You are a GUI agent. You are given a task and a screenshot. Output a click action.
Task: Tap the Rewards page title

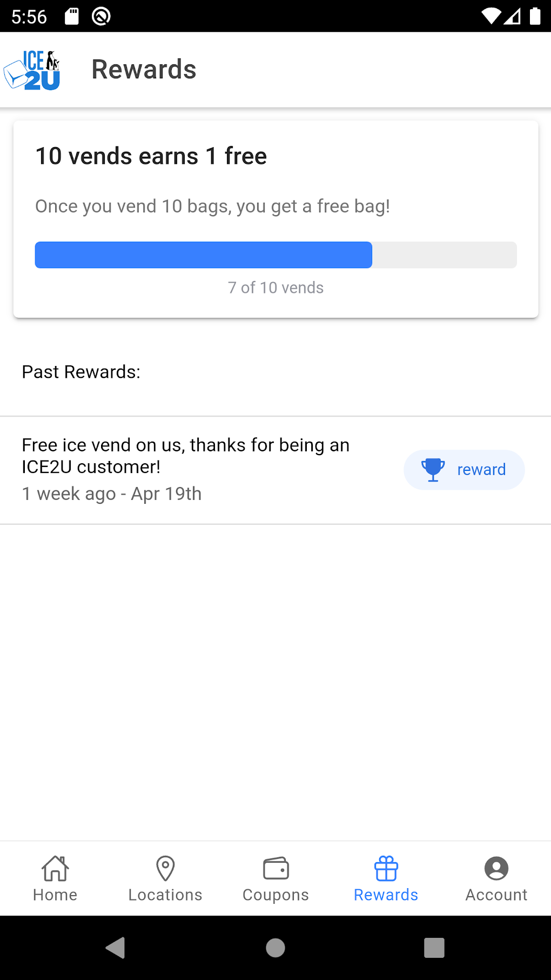pos(144,70)
